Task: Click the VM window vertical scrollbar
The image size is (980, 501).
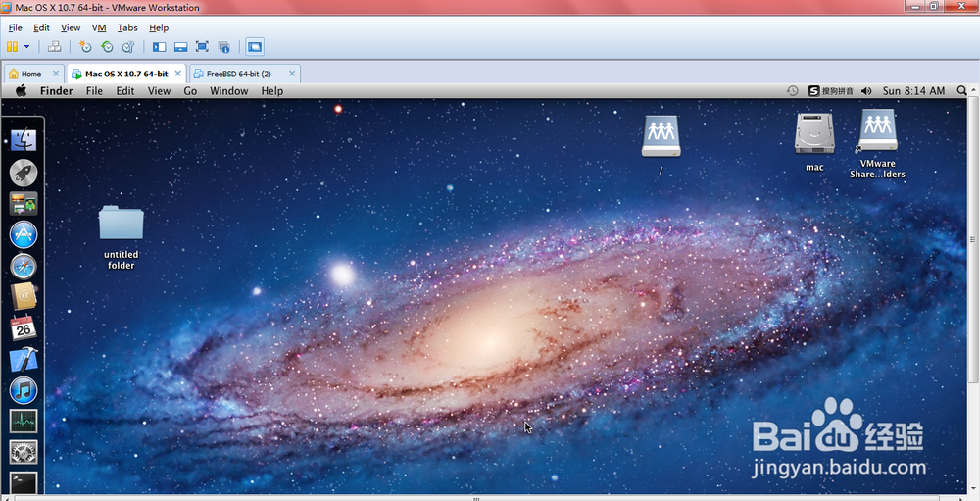Action: click(x=974, y=237)
